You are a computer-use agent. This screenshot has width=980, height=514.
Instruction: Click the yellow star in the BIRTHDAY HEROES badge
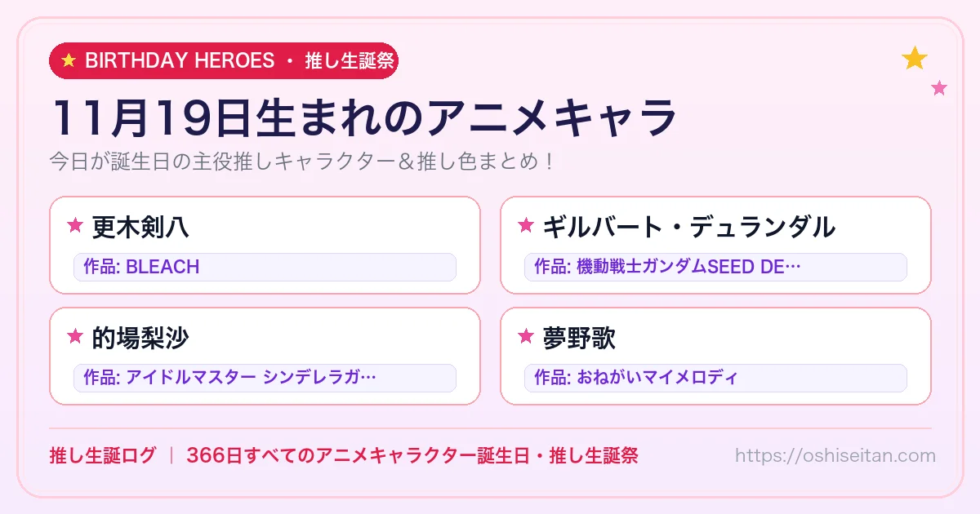click(x=69, y=60)
